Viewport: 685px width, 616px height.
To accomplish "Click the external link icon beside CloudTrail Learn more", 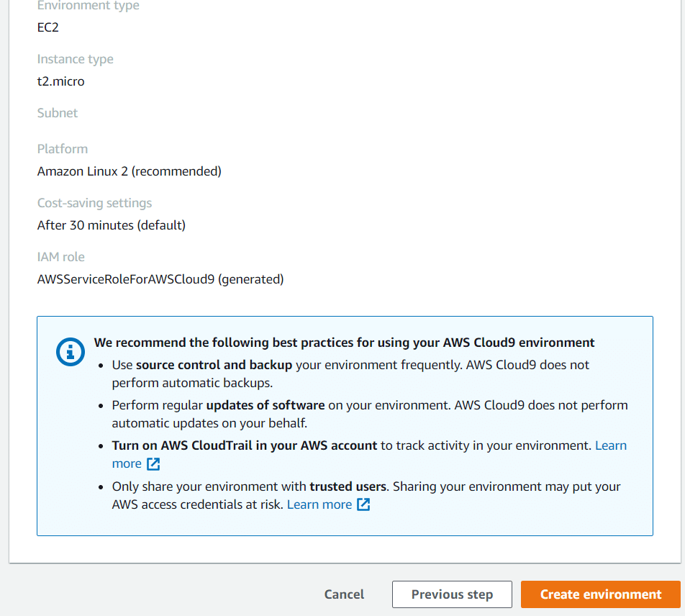I will [x=153, y=463].
